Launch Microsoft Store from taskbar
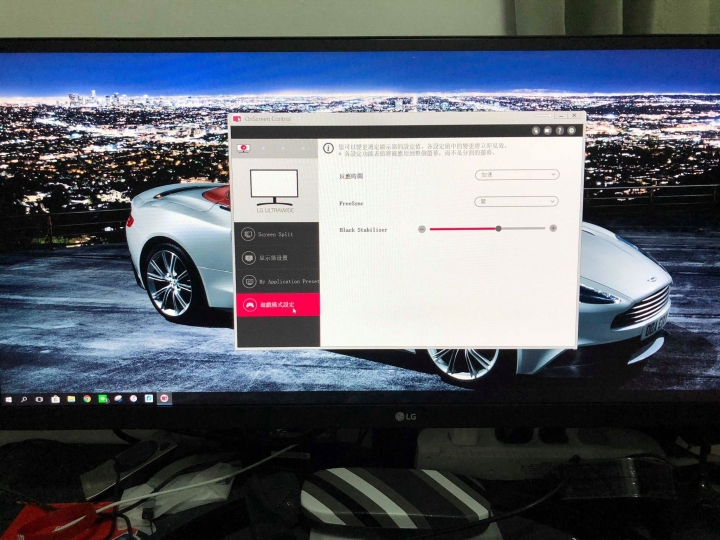The image size is (720, 540). coord(56,399)
